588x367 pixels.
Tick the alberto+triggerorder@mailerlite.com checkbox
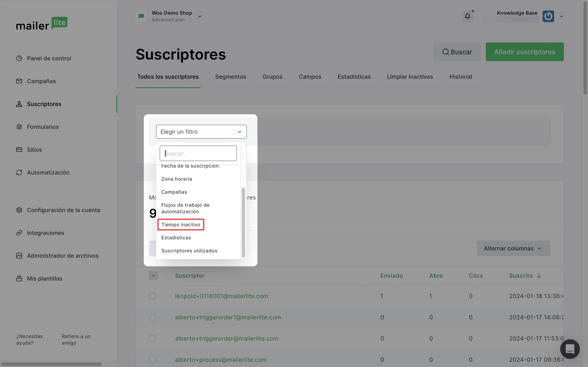click(152, 338)
